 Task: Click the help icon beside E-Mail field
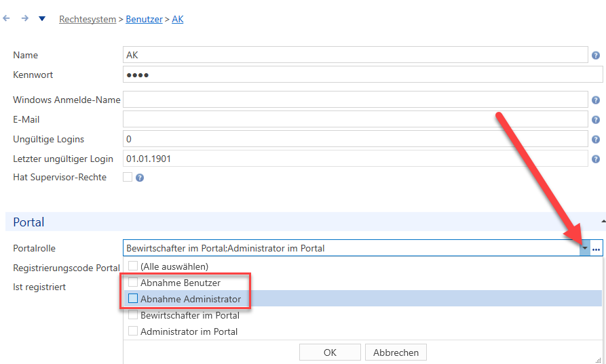point(596,120)
